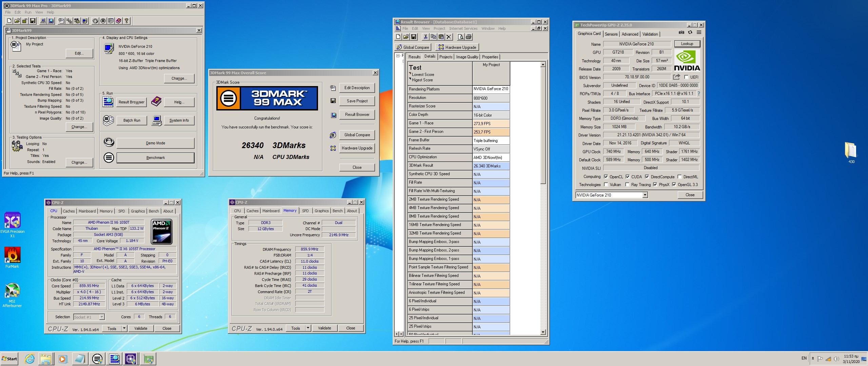
Task: Click System Info button in 3DMark99
Action: coord(179,120)
